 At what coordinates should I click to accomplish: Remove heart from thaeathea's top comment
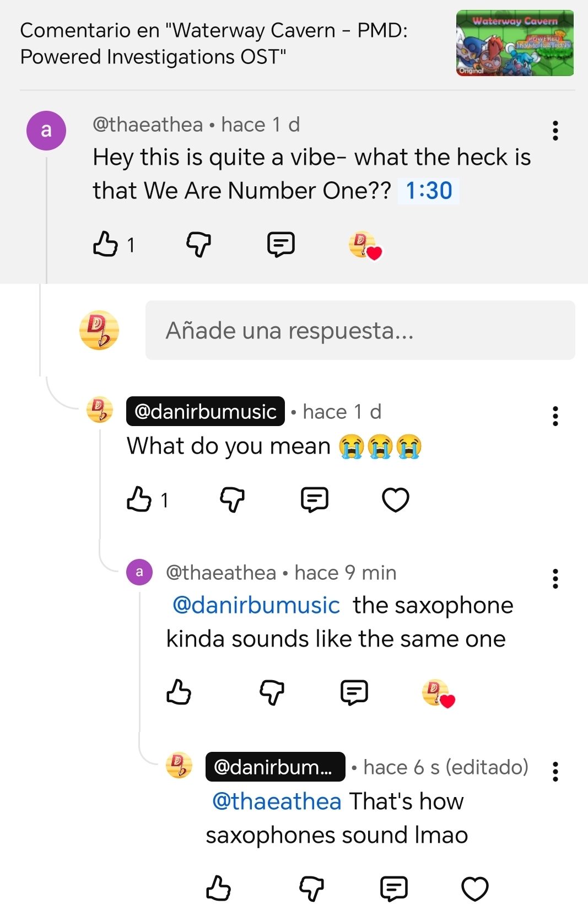click(365, 245)
